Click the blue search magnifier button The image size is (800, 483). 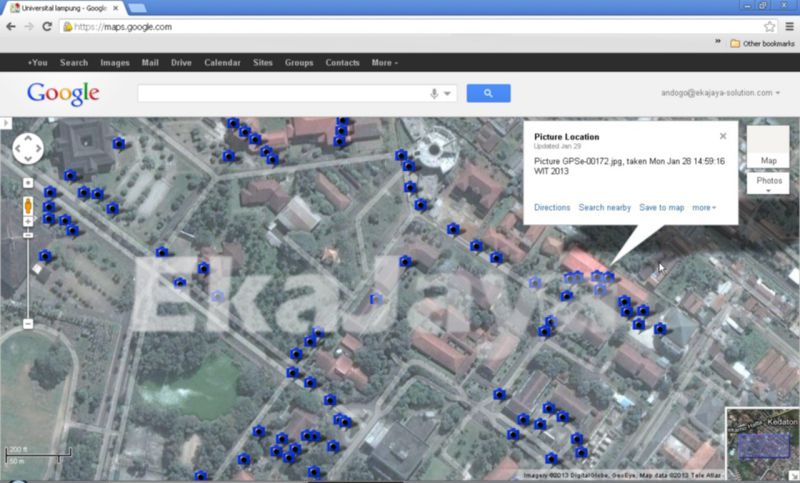(x=488, y=93)
